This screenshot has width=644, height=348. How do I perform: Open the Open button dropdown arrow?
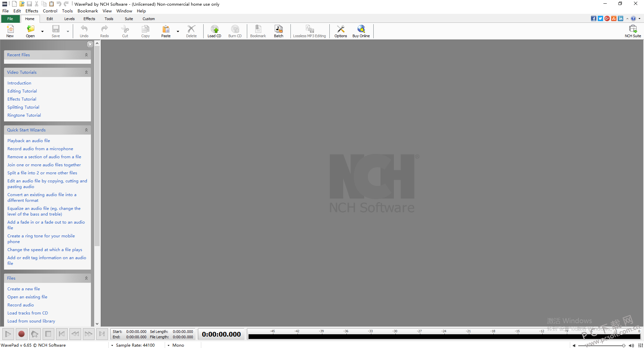(x=43, y=32)
